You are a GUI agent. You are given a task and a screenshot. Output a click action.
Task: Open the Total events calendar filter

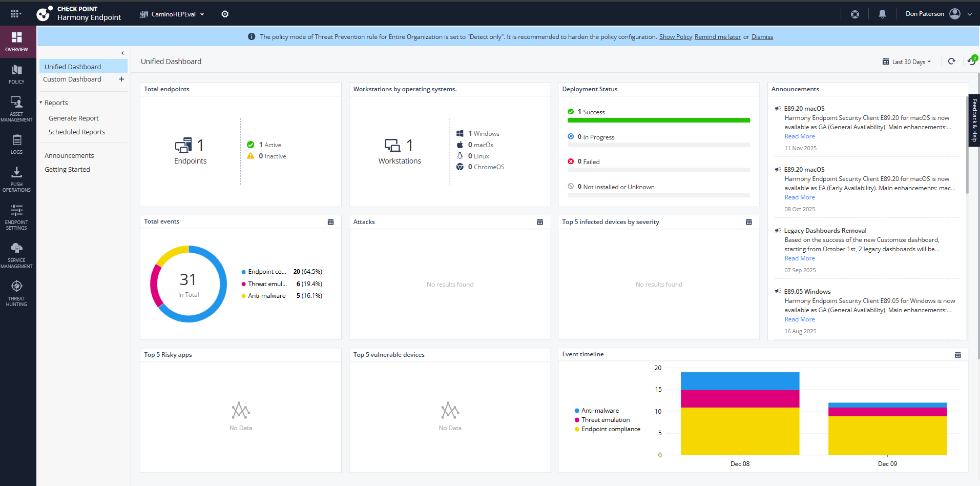click(x=330, y=222)
